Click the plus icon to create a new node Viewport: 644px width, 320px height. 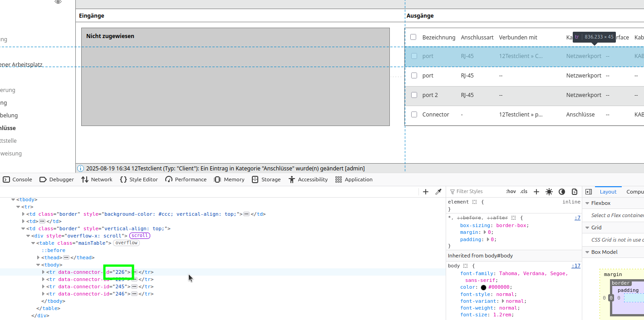point(426,192)
